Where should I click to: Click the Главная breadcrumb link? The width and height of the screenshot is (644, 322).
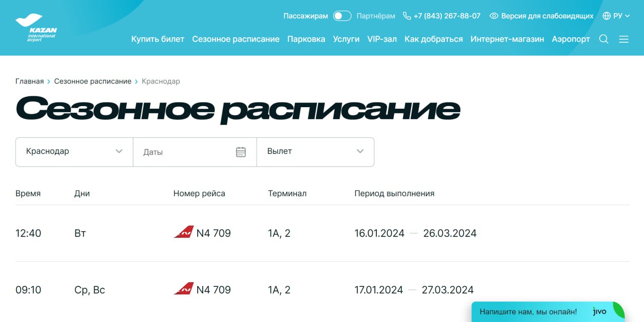point(30,82)
